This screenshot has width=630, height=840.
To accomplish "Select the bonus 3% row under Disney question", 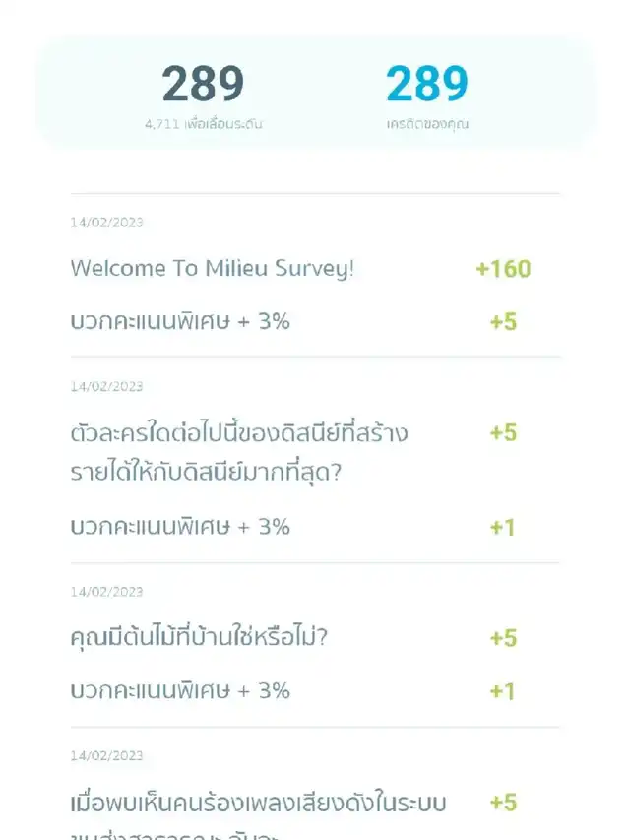I will (x=180, y=526).
